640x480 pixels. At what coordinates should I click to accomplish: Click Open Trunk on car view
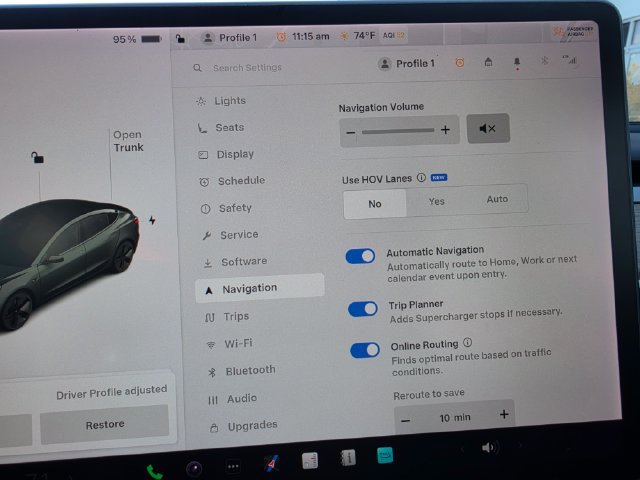point(128,141)
